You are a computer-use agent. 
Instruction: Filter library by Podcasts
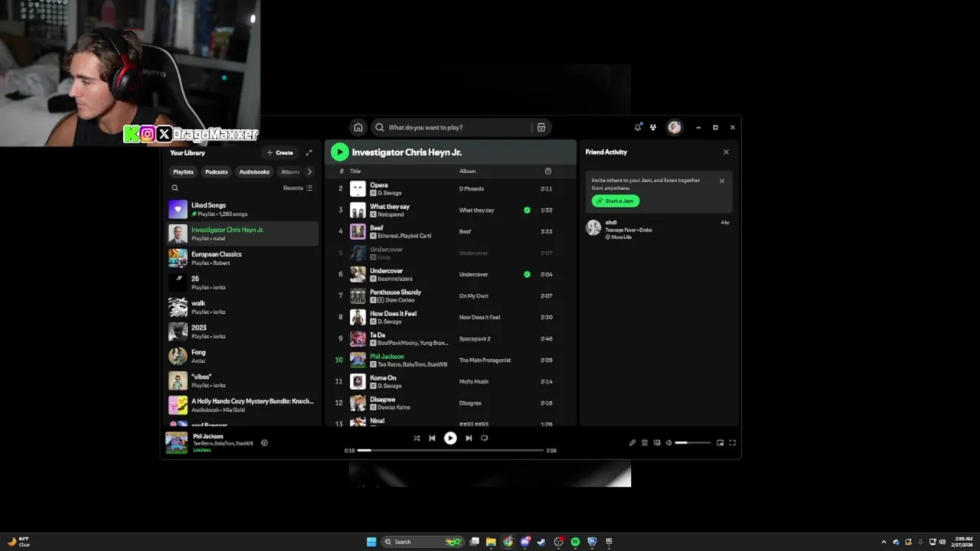click(x=217, y=171)
